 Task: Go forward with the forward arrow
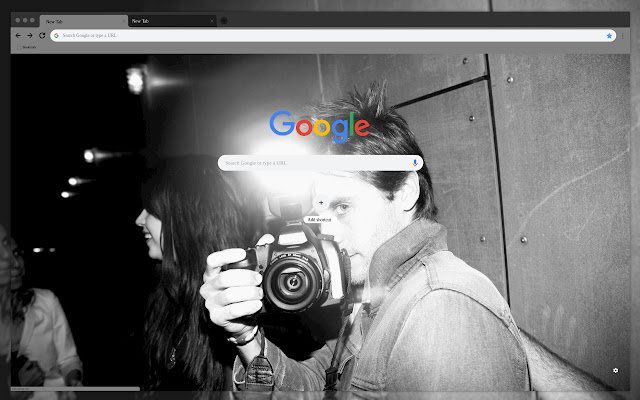30,36
